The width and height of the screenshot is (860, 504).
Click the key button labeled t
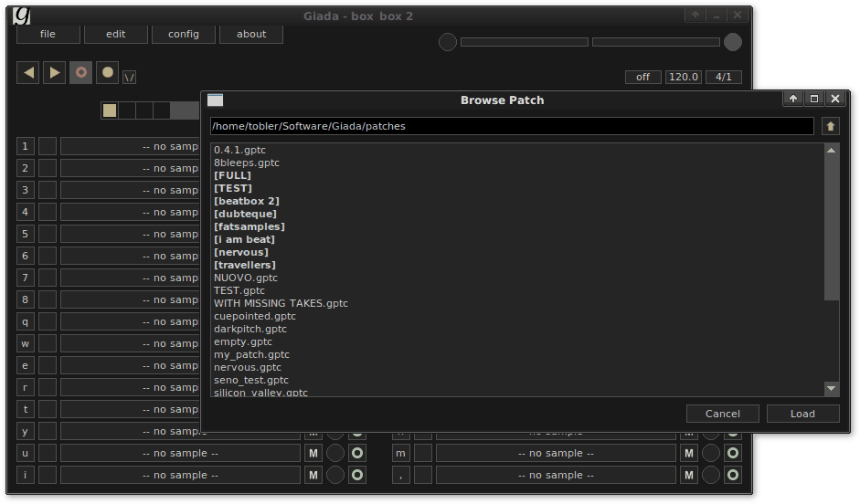(26, 409)
